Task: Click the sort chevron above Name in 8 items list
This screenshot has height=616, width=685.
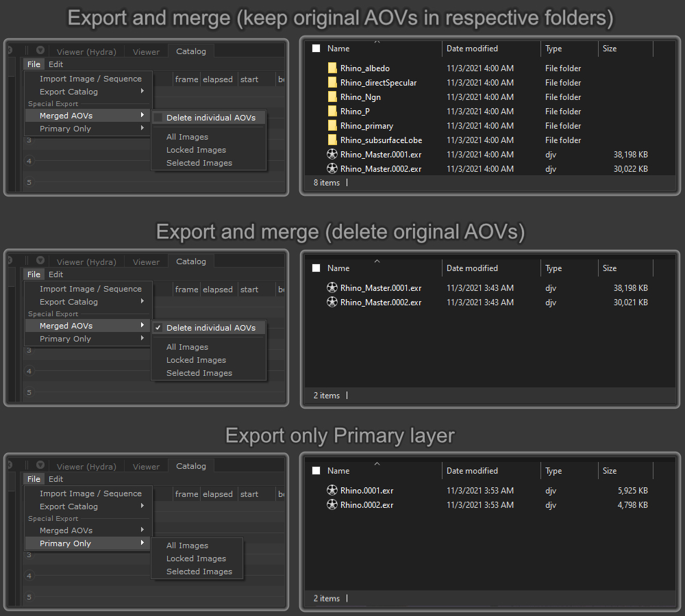Action: point(377,42)
